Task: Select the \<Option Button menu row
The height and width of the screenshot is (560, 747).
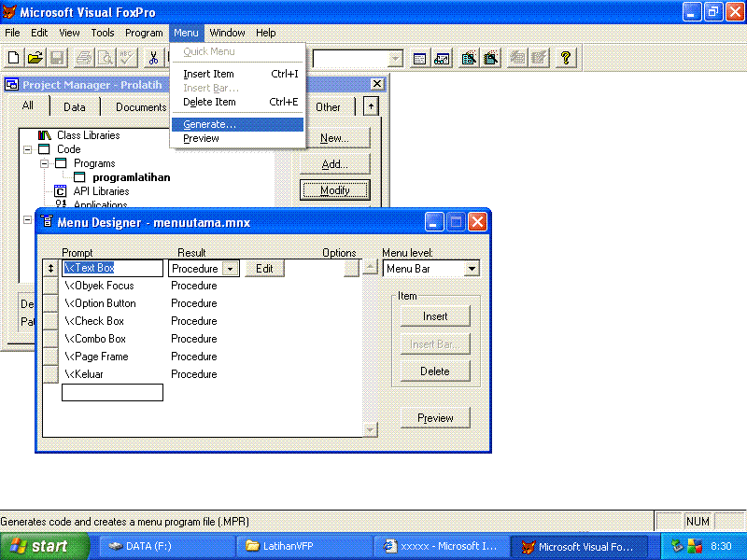Action: [100, 303]
